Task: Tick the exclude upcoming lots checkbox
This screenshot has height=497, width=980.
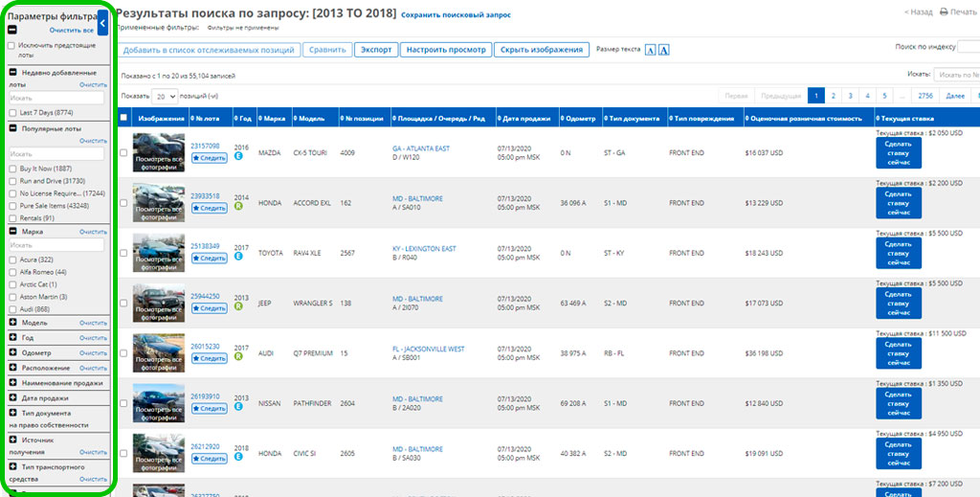Action: pyautogui.click(x=11, y=46)
